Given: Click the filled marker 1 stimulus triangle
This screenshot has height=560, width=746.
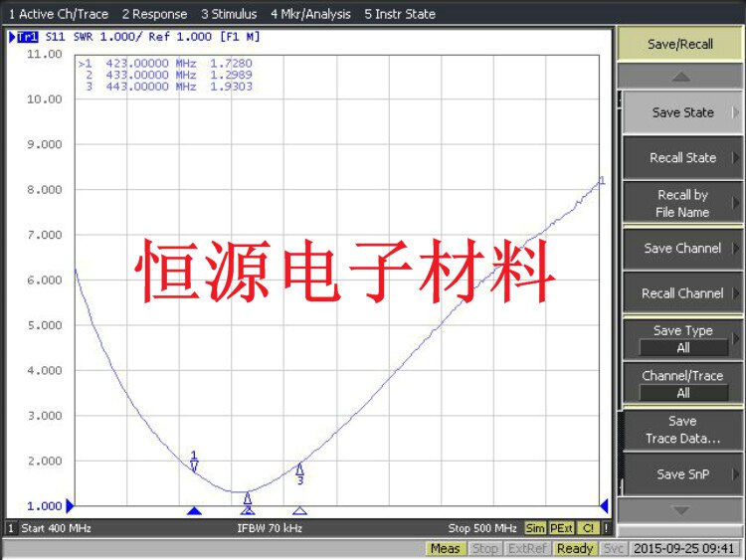Looking at the screenshot, I should [x=194, y=511].
